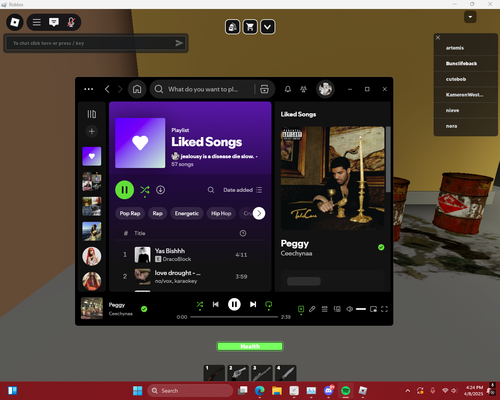Open Ceechynaa artist in Now Playing panel

(x=296, y=254)
